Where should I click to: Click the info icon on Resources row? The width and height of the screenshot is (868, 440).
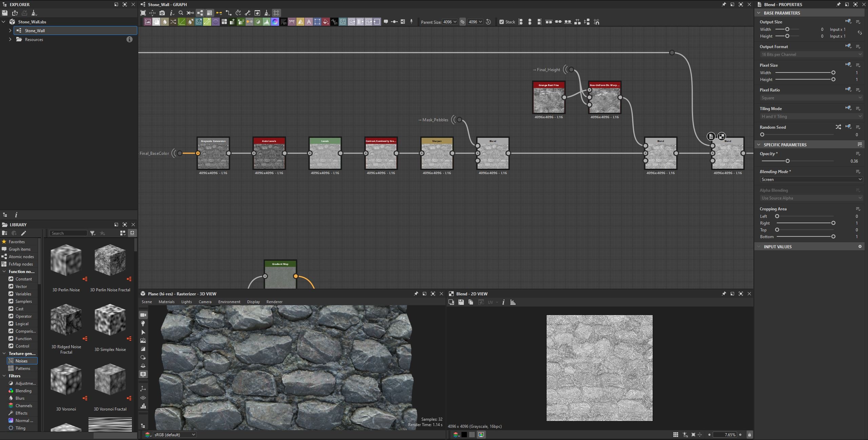point(129,39)
